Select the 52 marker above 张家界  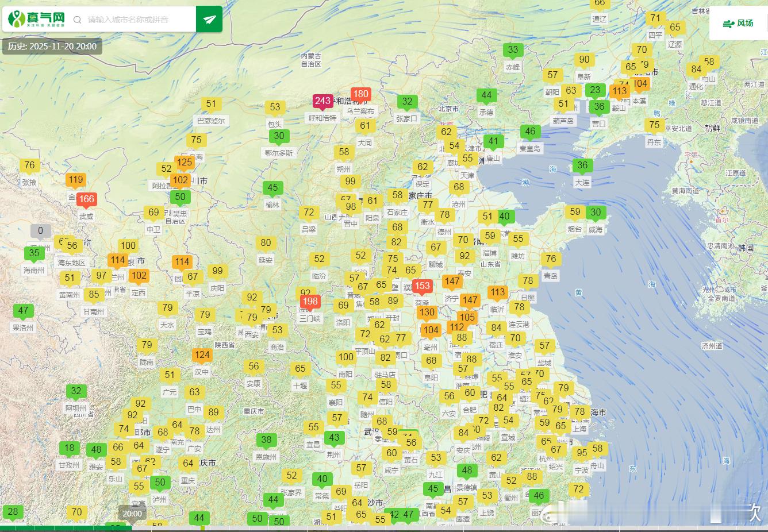point(291,476)
